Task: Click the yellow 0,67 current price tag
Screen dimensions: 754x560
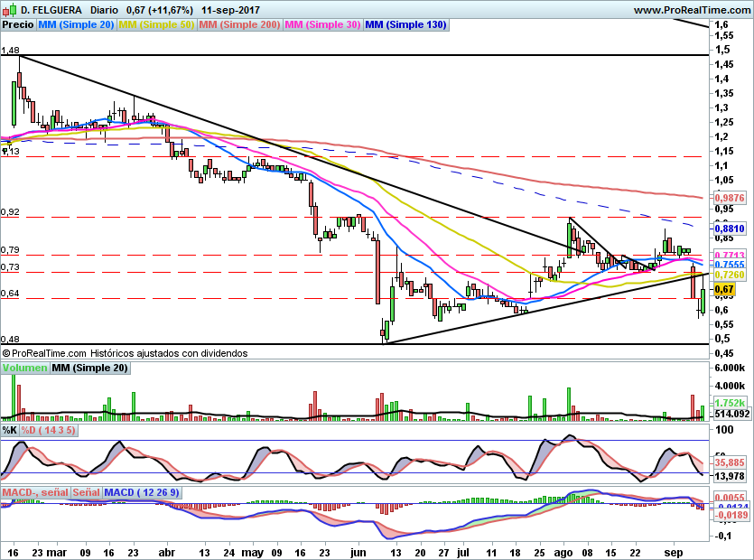Action: (724, 290)
